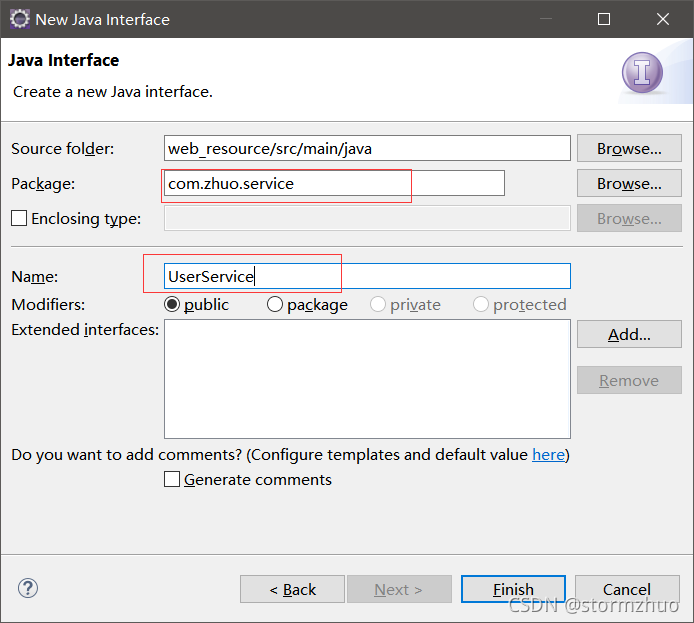This screenshot has height=623, width=694.
Task: Browse for the package
Action: click(629, 183)
